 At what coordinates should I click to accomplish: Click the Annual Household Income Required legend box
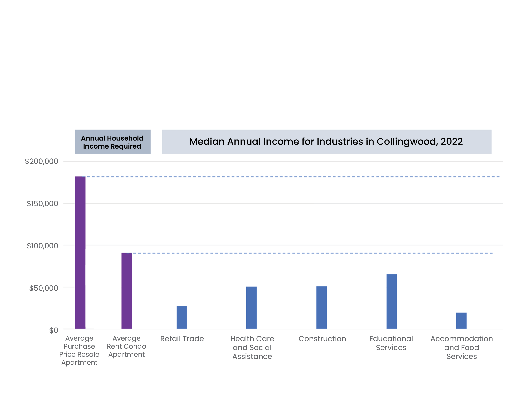point(113,142)
